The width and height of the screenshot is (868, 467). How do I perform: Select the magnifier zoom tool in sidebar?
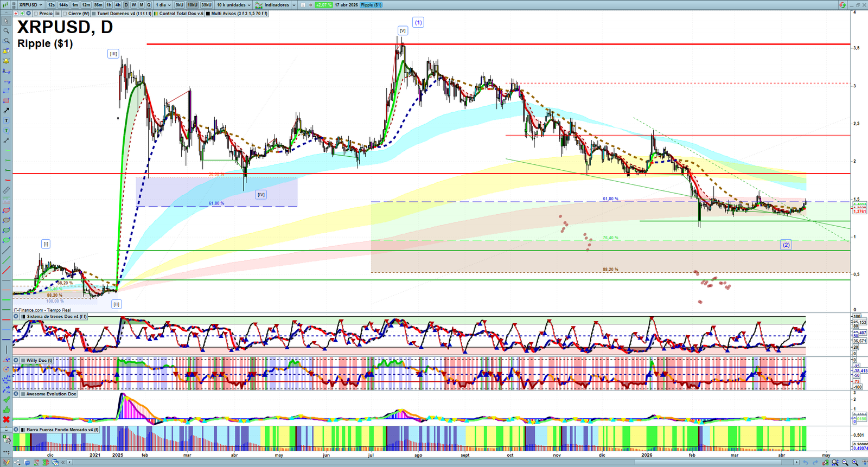7,31
